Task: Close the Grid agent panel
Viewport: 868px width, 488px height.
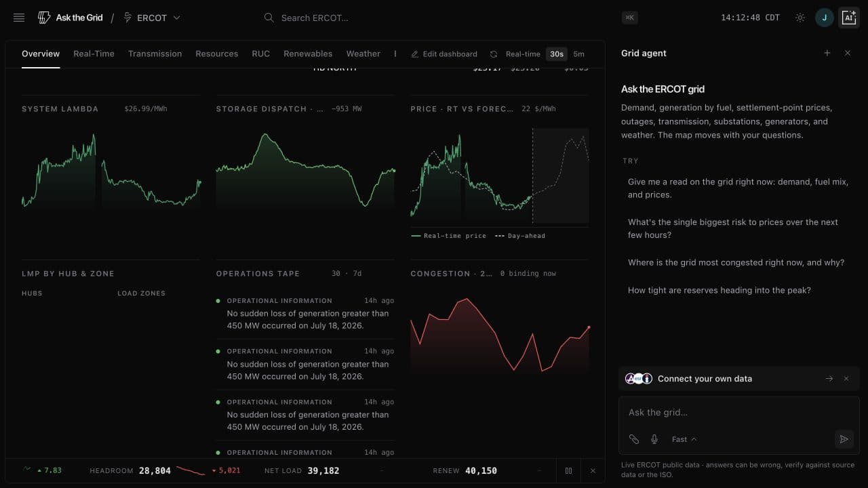Action: coord(848,53)
